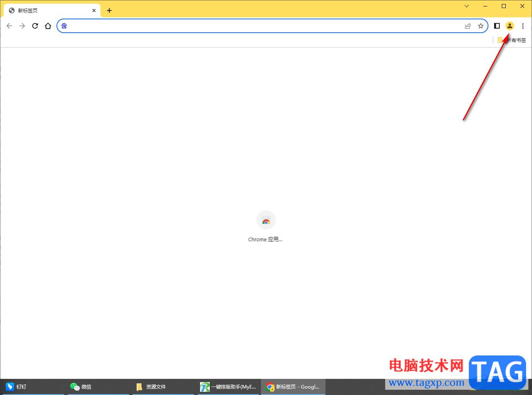Screen dimensions: 532x395
Task: Go to homepage with the home icon
Action: tap(48, 25)
